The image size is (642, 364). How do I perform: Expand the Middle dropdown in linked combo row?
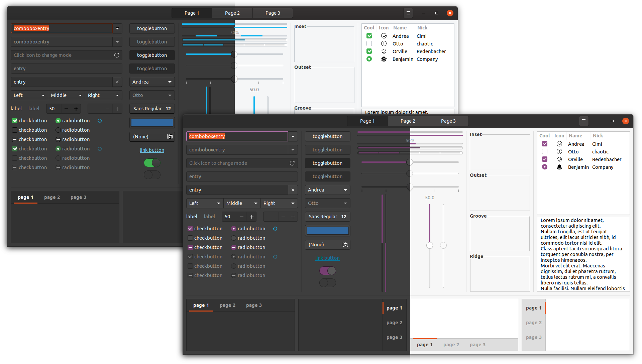(x=241, y=203)
